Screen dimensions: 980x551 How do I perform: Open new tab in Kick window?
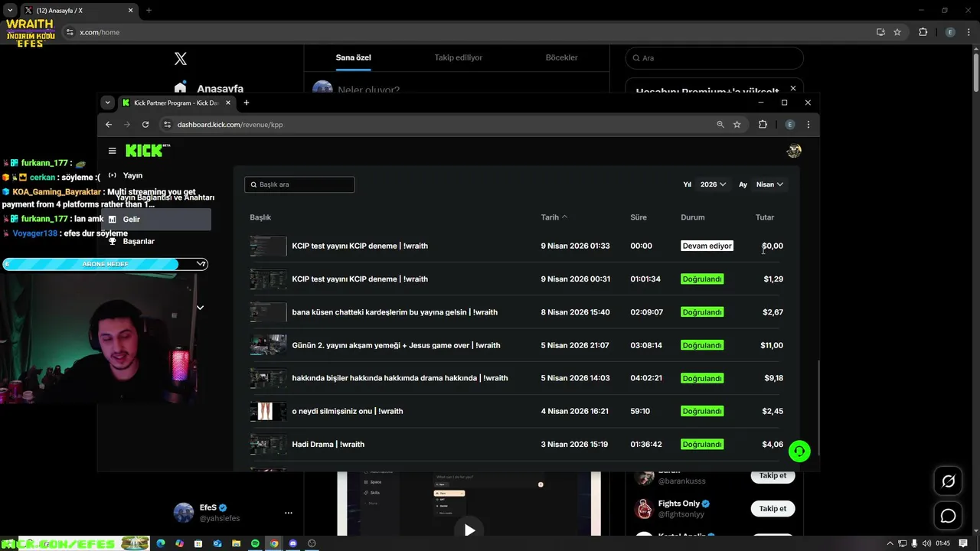tap(246, 103)
